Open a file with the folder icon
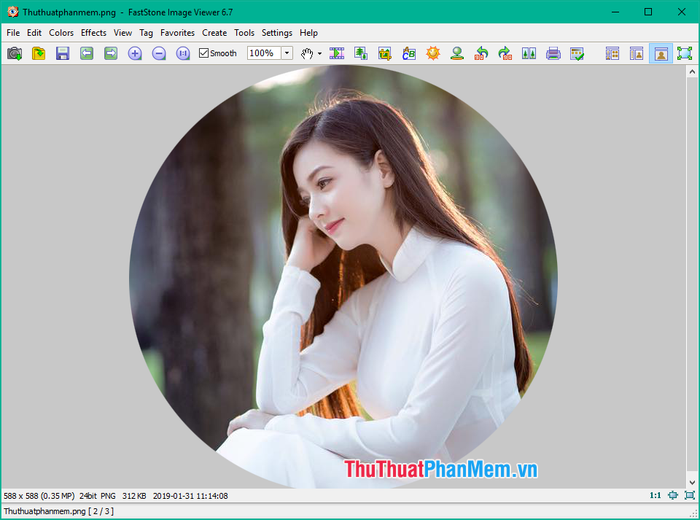The width and height of the screenshot is (700, 520). (x=39, y=54)
